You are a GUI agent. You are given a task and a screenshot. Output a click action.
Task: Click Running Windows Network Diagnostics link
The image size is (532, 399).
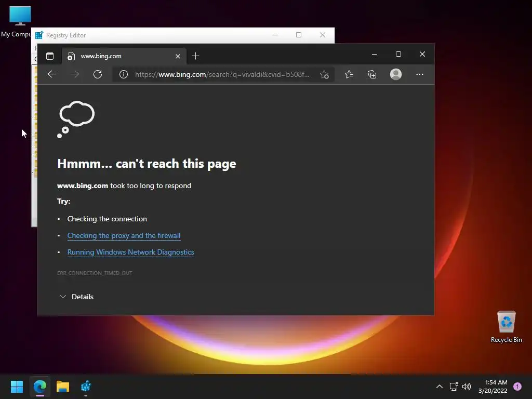click(x=130, y=252)
